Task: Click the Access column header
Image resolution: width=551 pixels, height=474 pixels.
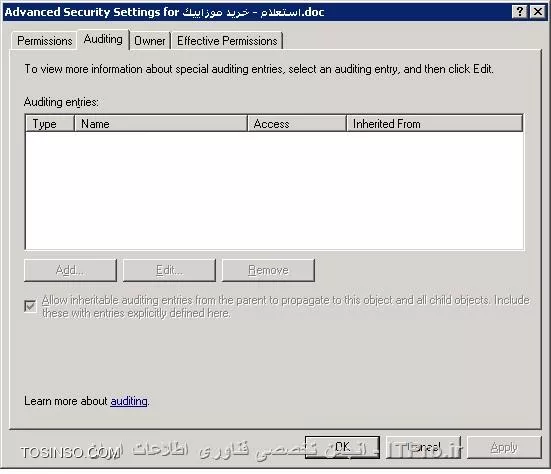Action: [x=297, y=124]
